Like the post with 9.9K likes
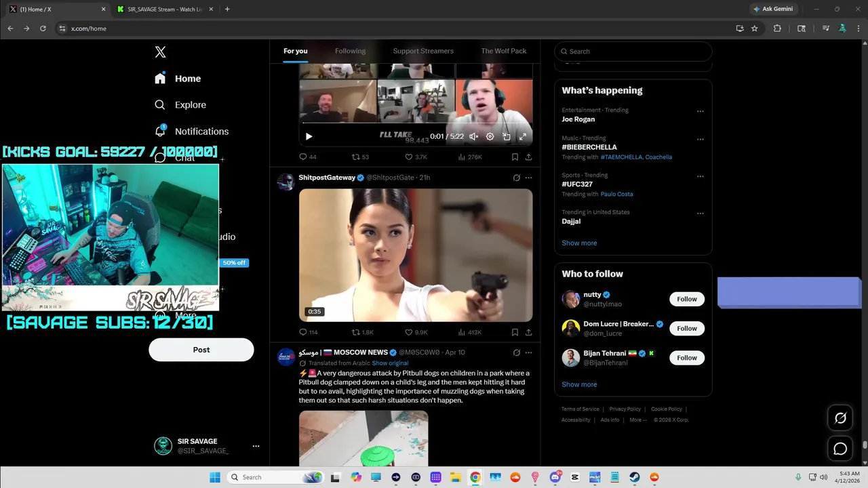 (416, 332)
